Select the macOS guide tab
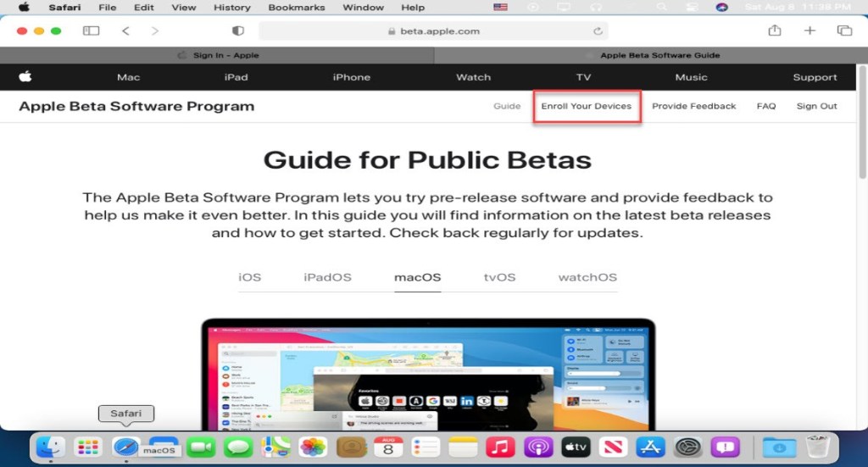Viewport: 868px width, 467px height. [x=417, y=277]
